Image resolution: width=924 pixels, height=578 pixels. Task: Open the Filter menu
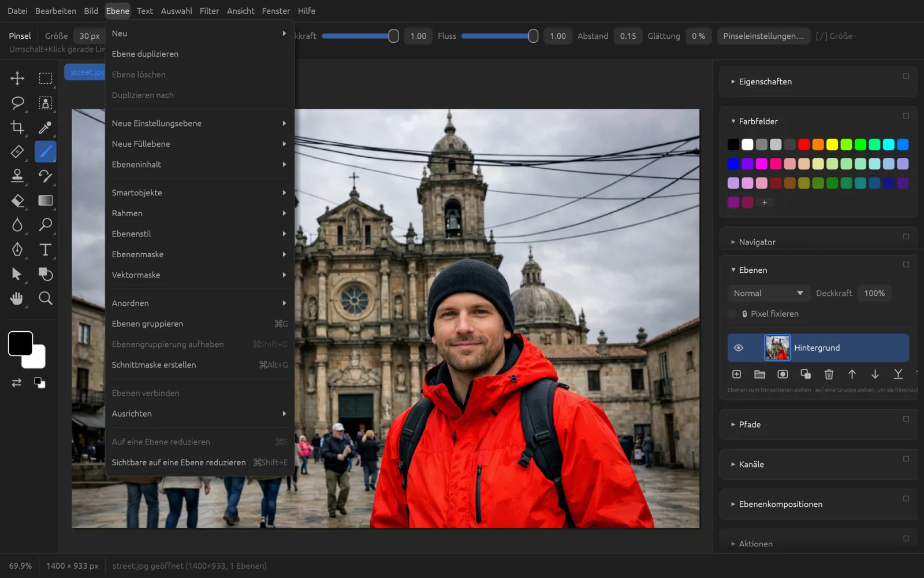click(209, 10)
